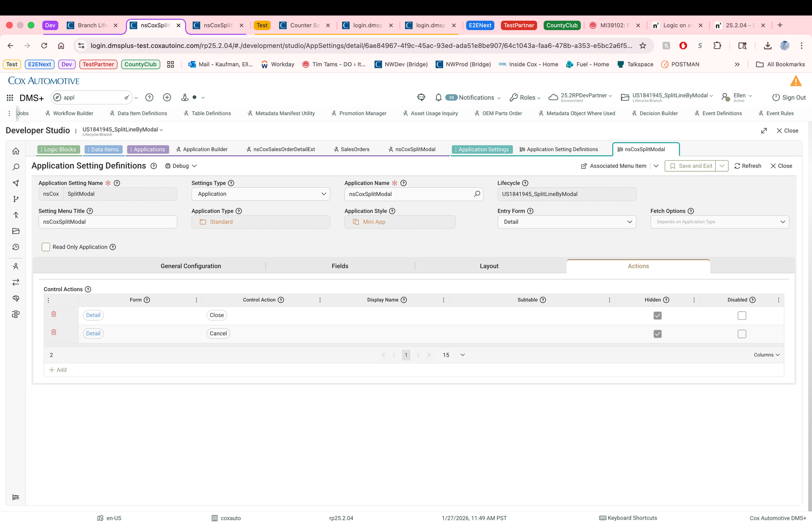Add a new control action row
Screen dimensions: 812x525
click(58, 370)
